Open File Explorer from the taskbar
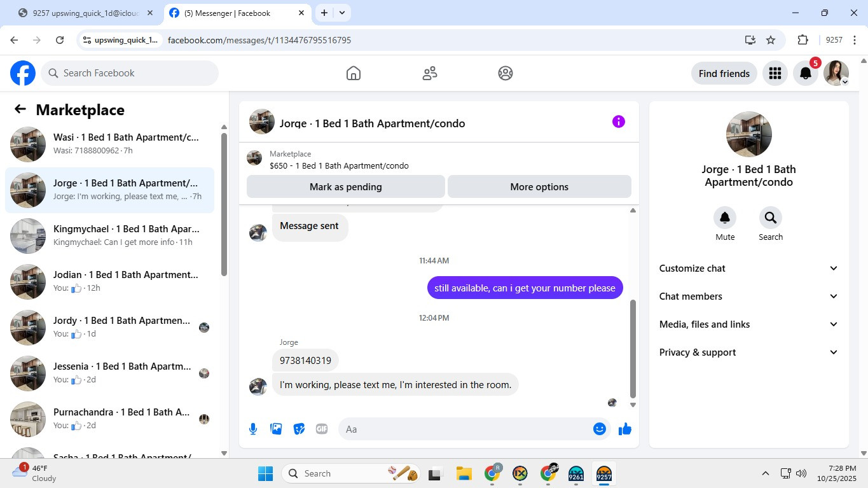This screenshot has height=488, width=868. click(x=464, y=473)
